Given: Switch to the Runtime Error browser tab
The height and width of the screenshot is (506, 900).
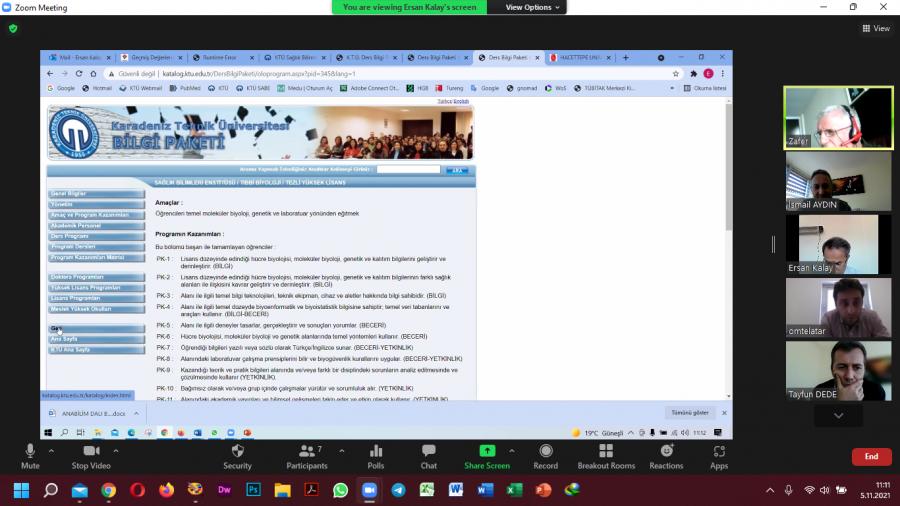Looking at the screenshot, I should (224, 57).
